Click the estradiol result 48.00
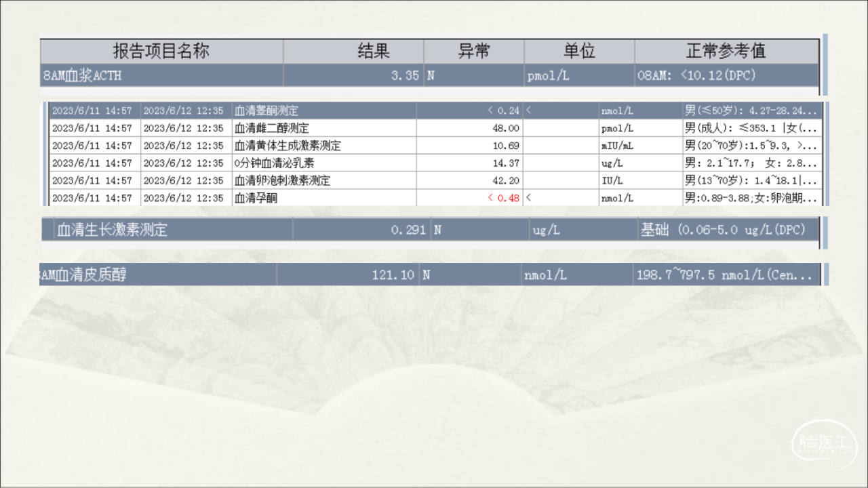Viewport: 868px width, 488px height. 507,128
